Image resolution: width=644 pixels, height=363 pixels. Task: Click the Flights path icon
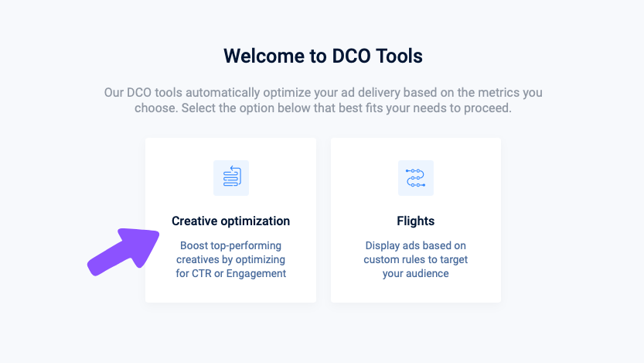[x=416, y=177]
